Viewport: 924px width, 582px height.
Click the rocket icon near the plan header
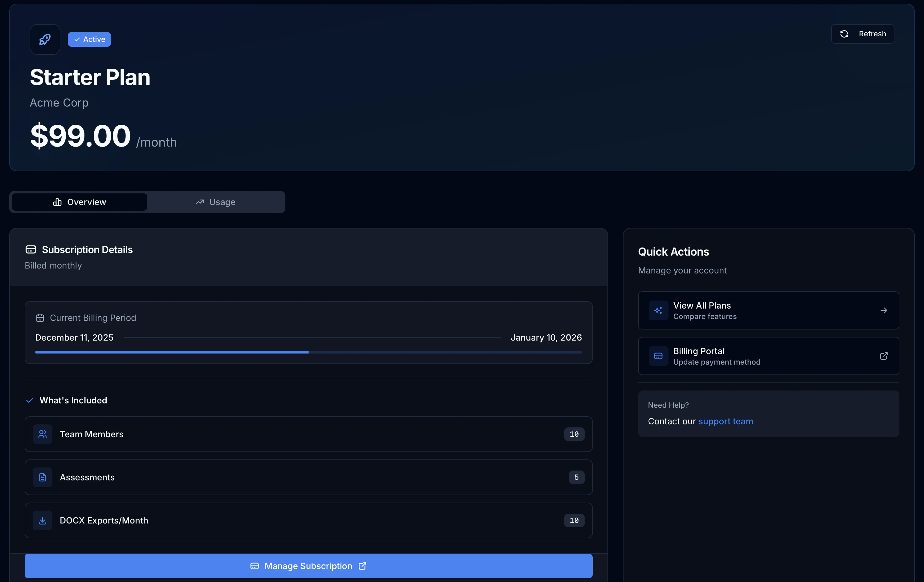(x=44, y=39)
